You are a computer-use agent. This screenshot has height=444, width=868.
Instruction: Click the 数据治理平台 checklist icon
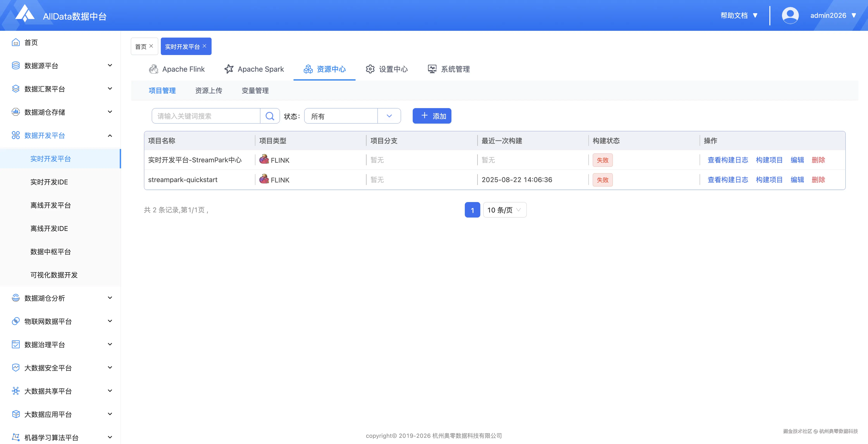click(15, 345)
